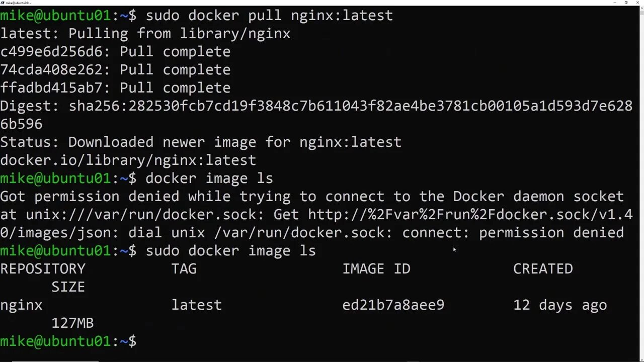Minimize the terminal window
Viewport: 644px width, 362px height.
[x=615, y=3]
